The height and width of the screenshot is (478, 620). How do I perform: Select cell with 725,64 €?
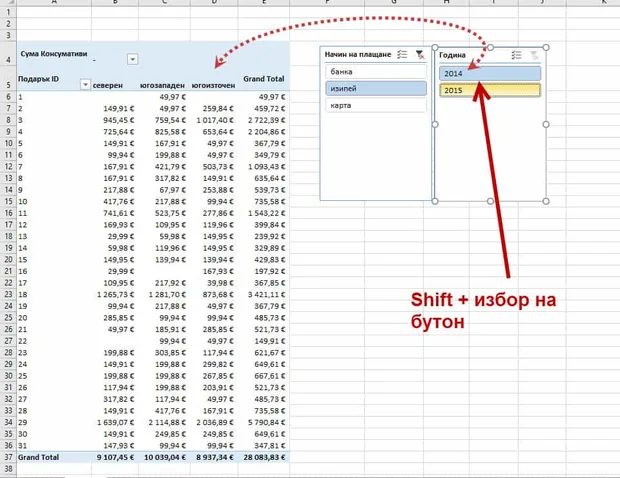click(115, 132)
